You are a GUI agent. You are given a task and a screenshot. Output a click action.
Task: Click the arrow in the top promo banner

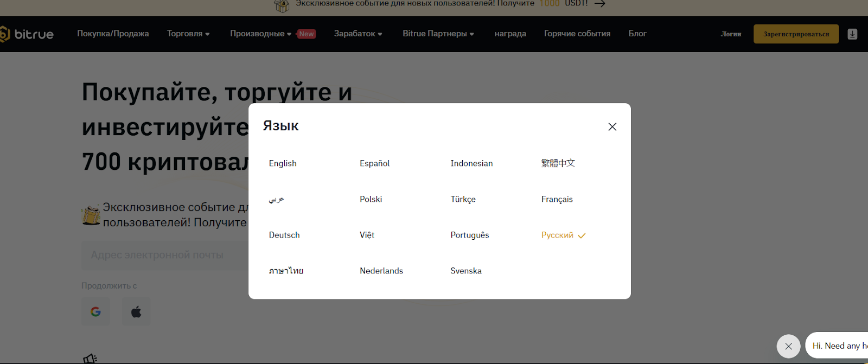click(x=599, y=4)
